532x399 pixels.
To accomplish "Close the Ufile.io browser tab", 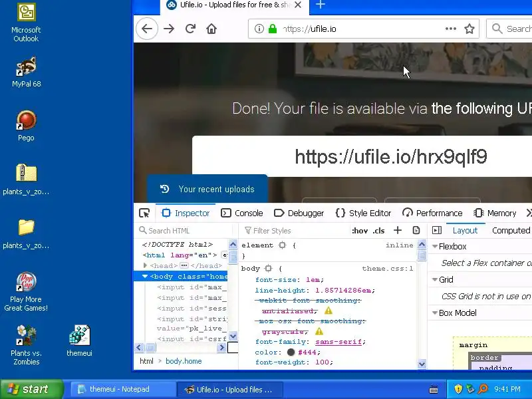I will [x=298, y=5].
